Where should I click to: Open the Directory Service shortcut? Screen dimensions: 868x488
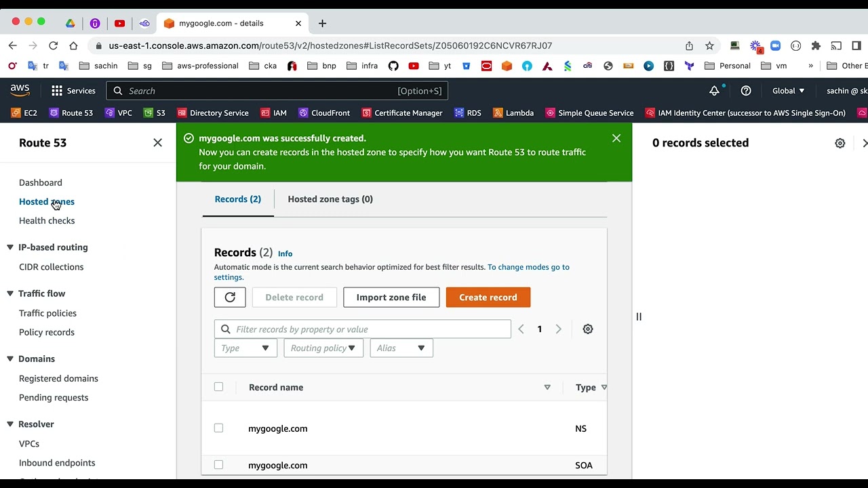pos(212,113)
